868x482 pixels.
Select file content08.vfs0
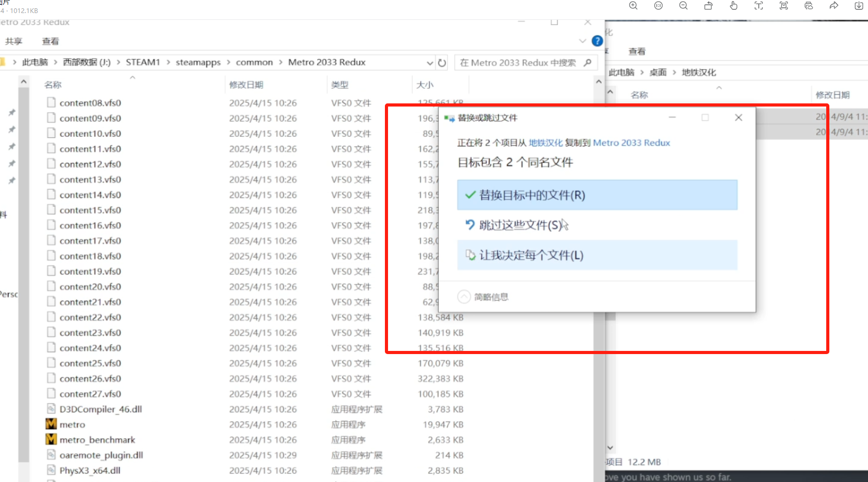(90, 103)
